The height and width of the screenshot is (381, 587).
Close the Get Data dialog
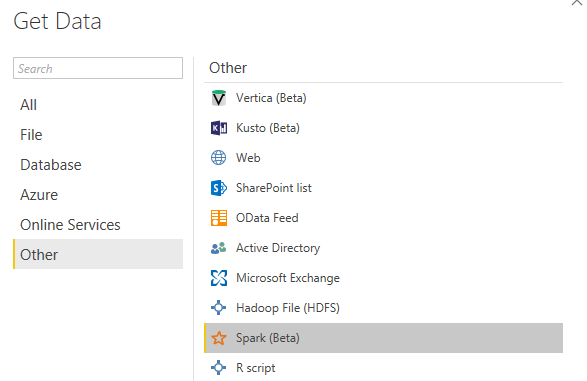pos(577,2)
